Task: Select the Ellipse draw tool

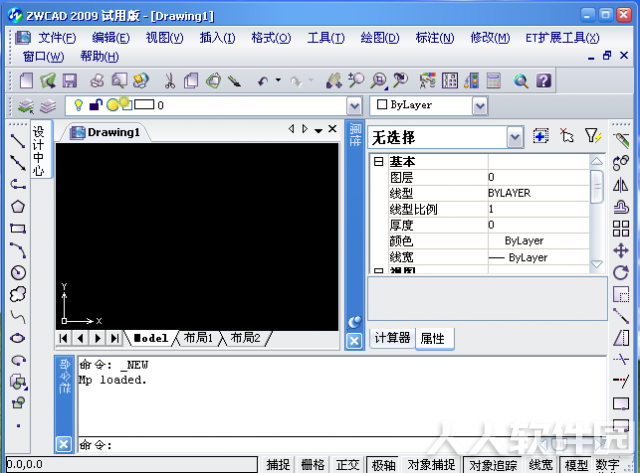Action: pyautogui.click(x=18, y=338)
